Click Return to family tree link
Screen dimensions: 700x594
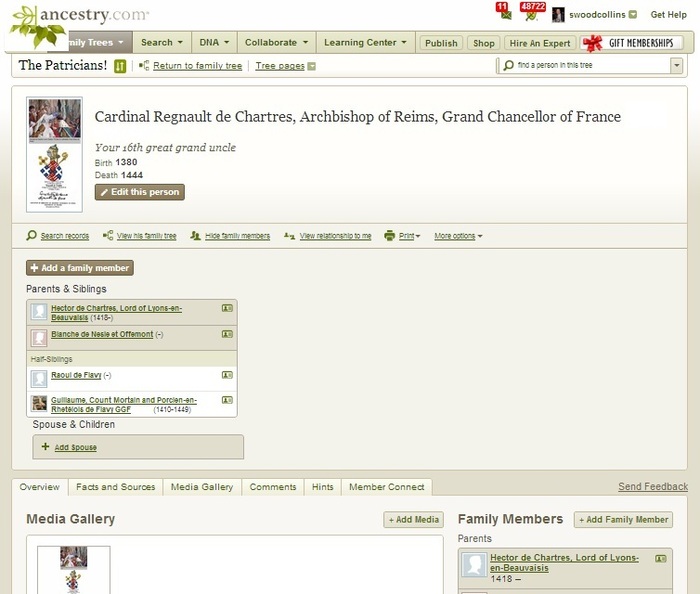pyautogui.click(x=197, y=66)
